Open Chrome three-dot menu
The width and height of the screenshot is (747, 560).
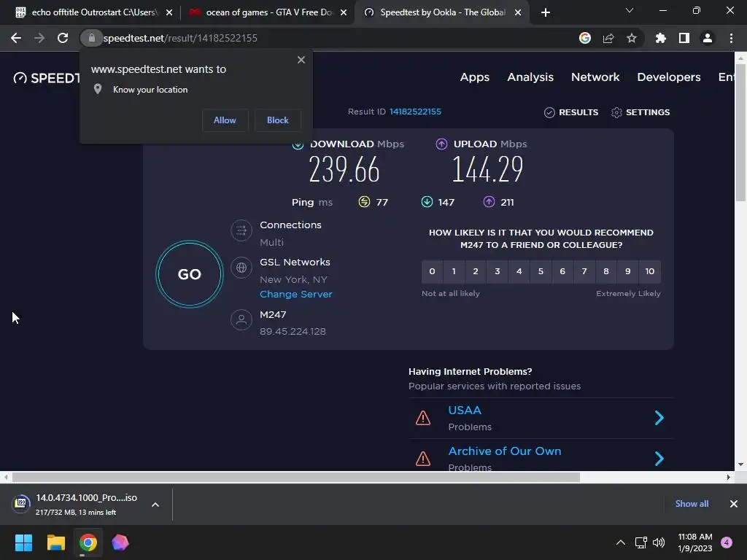[731, 38]
